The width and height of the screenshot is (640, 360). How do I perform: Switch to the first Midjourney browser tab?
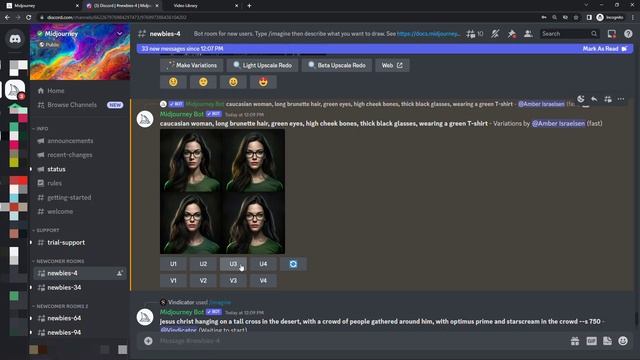point(41,6)
